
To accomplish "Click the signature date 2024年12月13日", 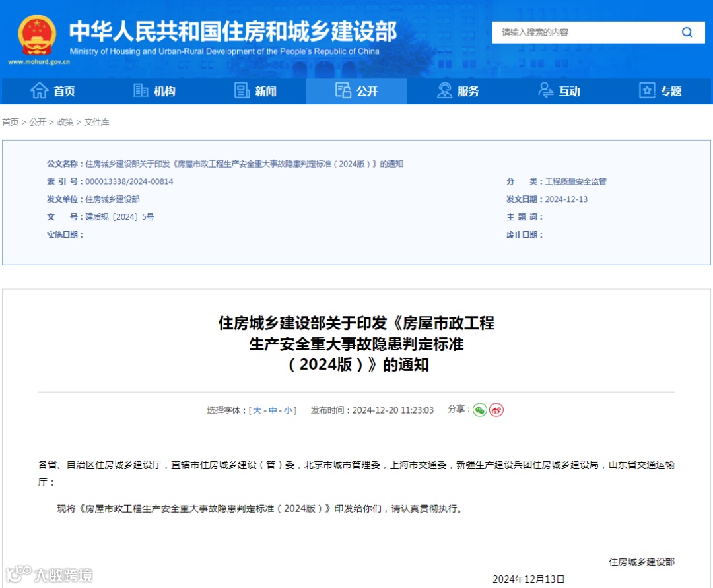I will tap(528, 579).
